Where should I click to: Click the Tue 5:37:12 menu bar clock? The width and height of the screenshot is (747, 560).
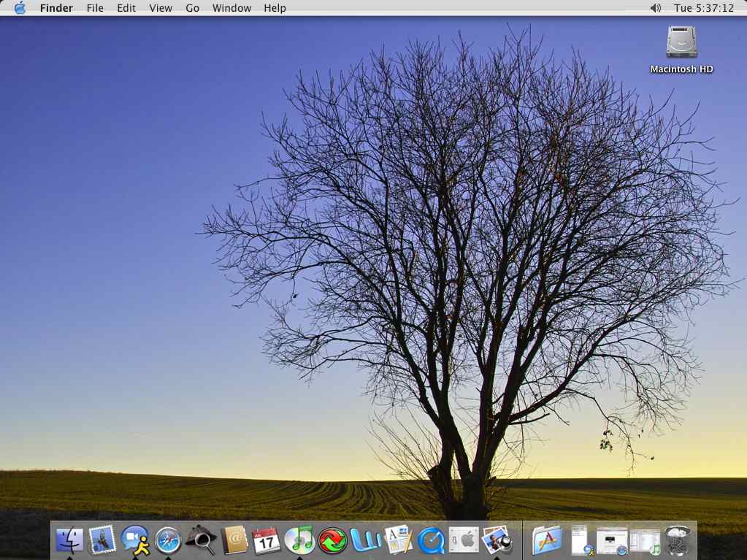(704, 8)
